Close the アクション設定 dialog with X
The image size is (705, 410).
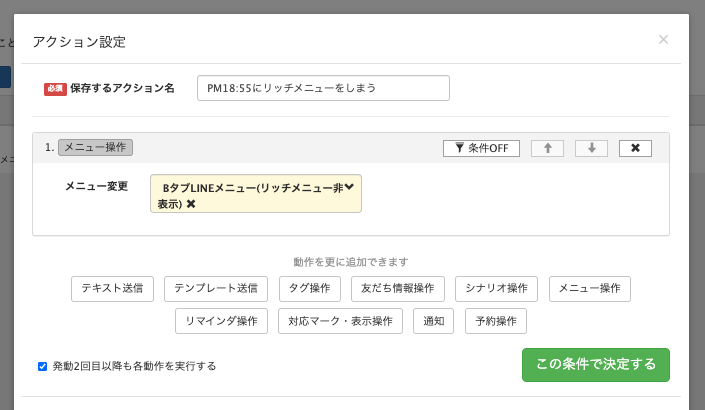(x=663, y=40)
